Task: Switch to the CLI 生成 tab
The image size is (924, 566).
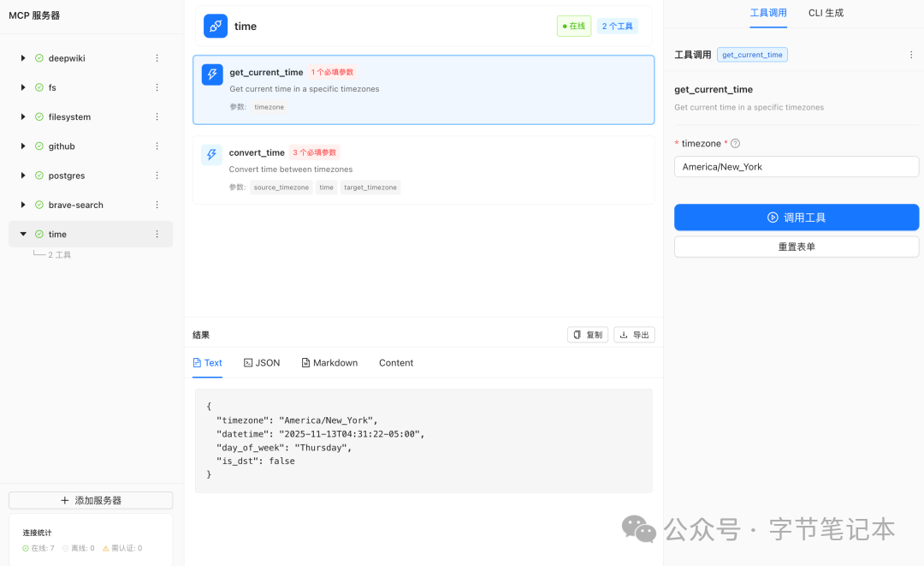Action: (x=826, y=13)
